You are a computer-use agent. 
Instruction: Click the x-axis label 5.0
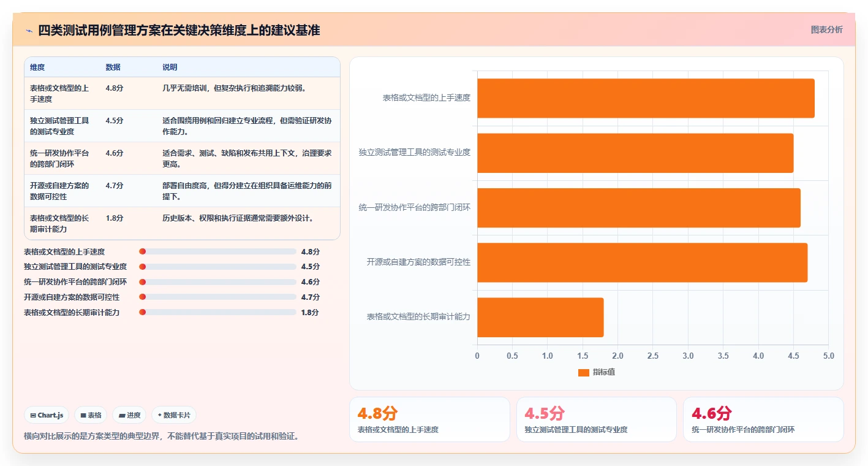[x=828, y=356]
